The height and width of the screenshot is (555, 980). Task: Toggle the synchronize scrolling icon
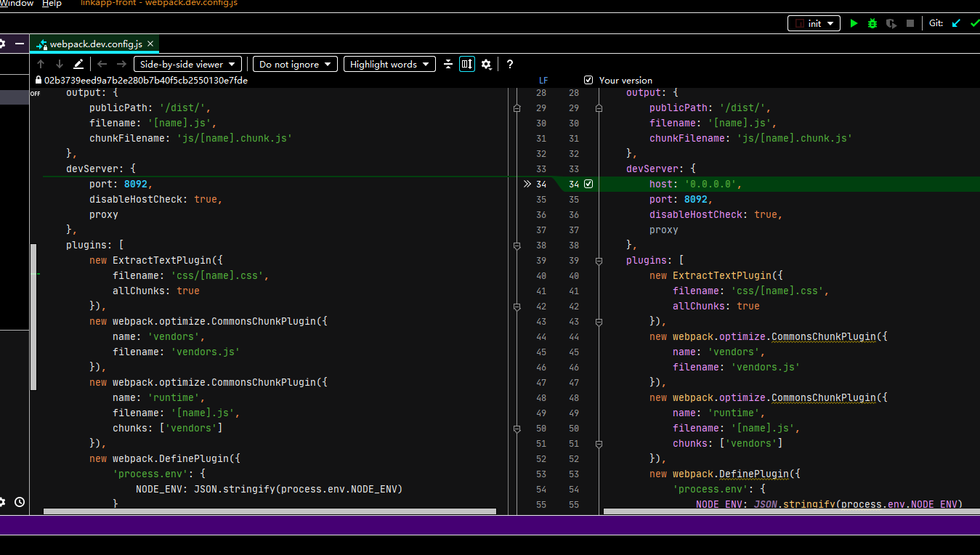click(466, 64)
